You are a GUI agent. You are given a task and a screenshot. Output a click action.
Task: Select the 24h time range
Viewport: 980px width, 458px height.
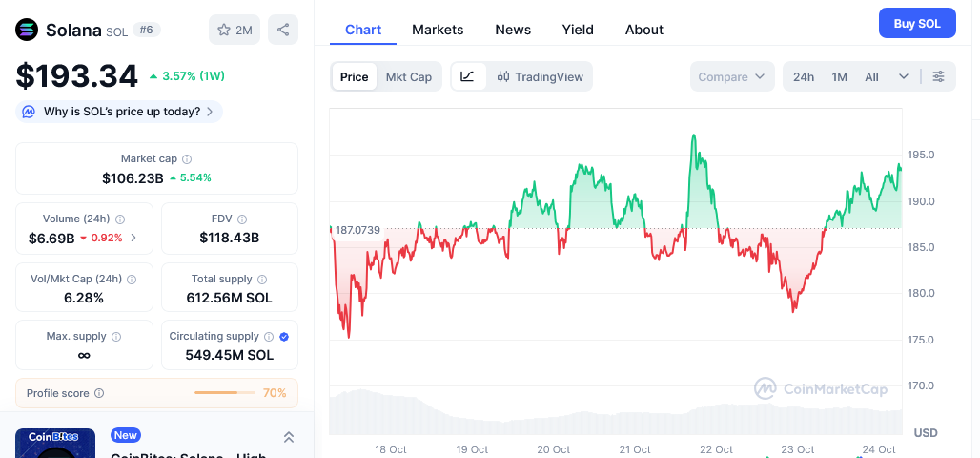coord(804,76)
